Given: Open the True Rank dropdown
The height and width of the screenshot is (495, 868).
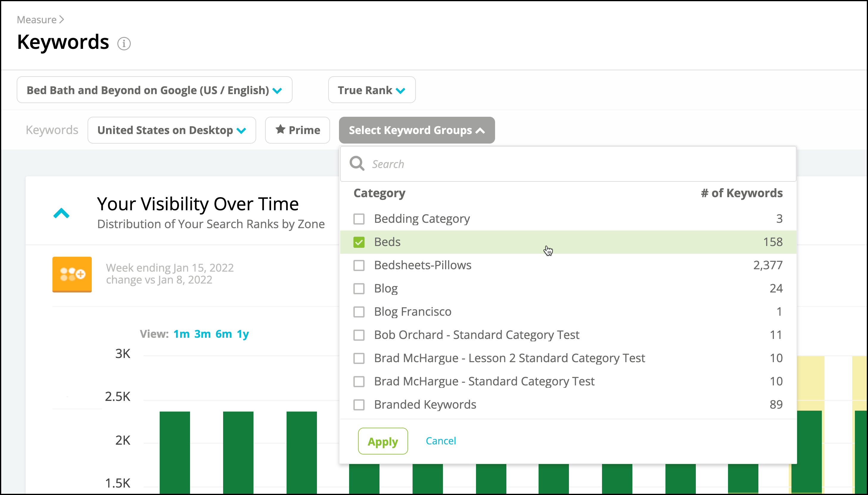Looking at the screenshot, I should pyautogui.click(x=372, y=90).
